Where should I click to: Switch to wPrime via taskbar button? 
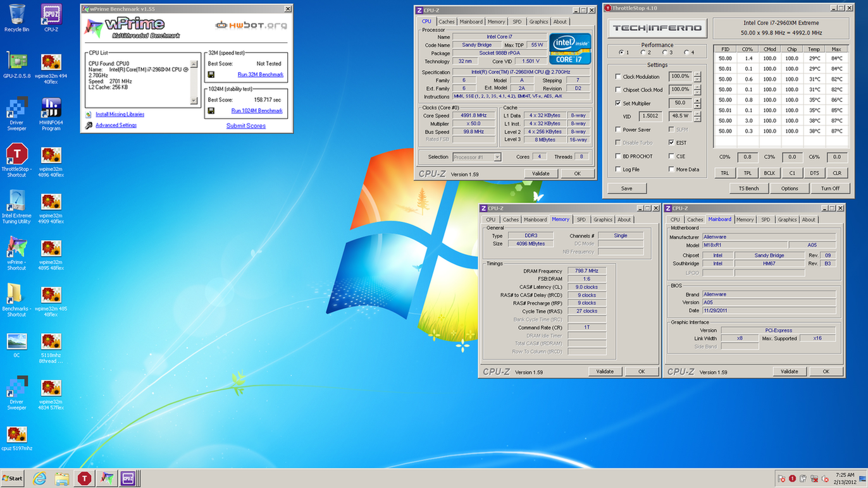point(106,479)
